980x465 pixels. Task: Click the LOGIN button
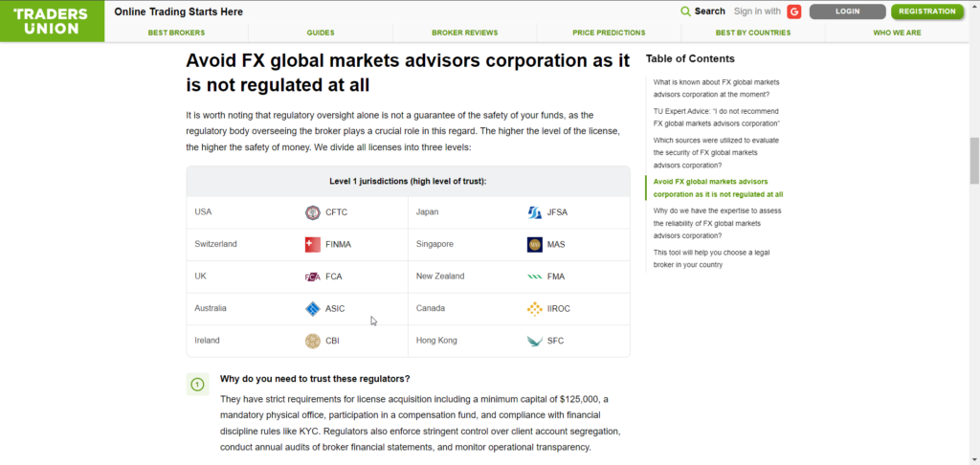coord(848,11)
